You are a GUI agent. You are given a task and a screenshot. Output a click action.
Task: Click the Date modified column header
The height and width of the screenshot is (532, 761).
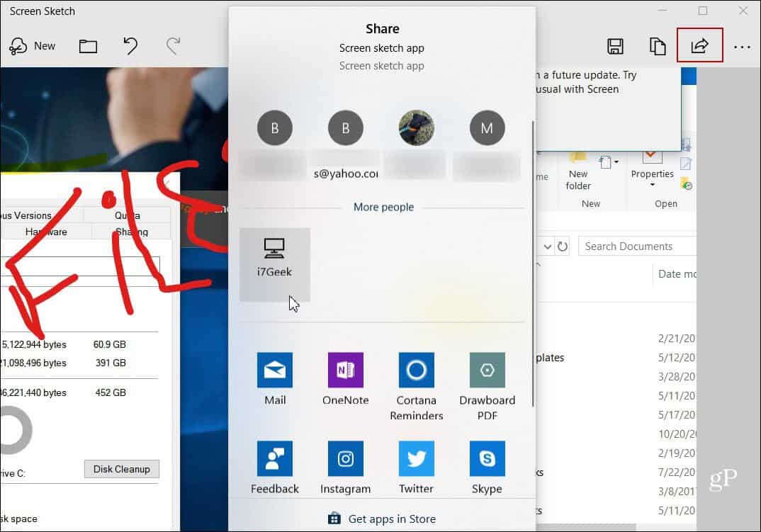coord(676,274)
